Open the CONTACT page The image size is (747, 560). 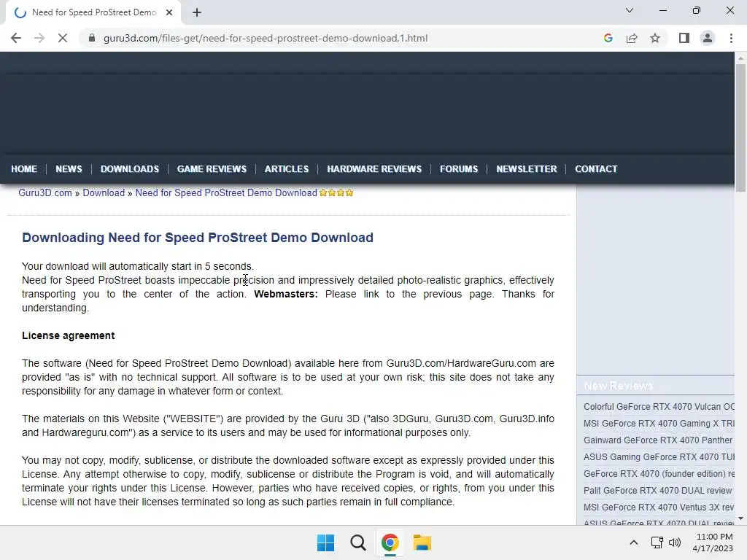point(596,169)
